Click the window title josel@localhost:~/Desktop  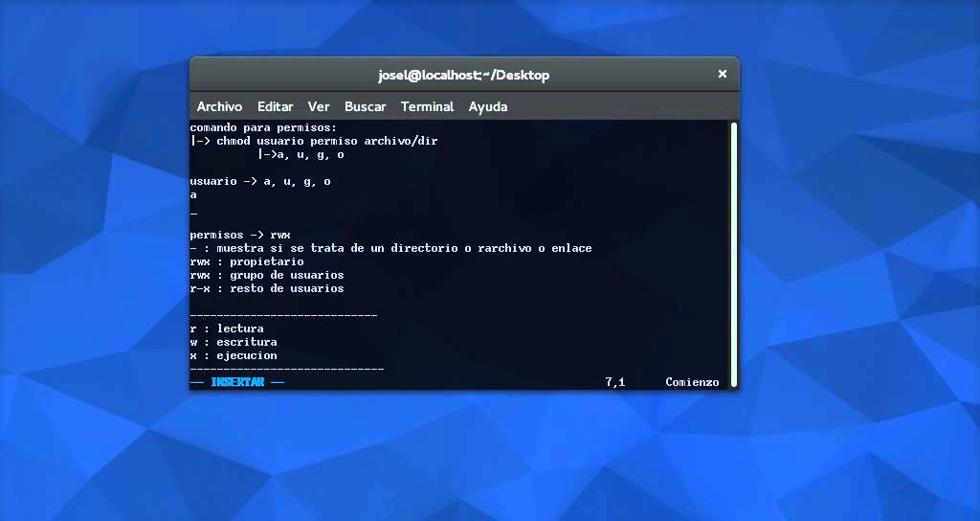464,75
